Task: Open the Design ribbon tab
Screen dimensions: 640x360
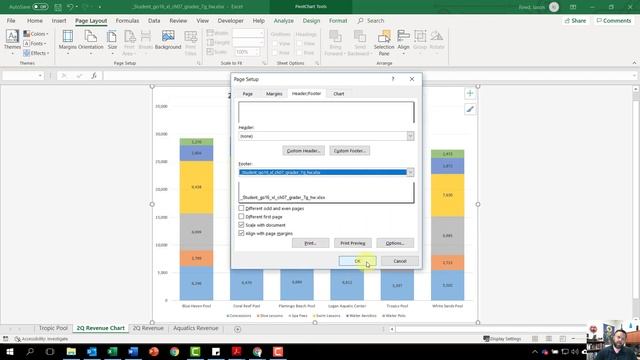Action: [311, 20]
